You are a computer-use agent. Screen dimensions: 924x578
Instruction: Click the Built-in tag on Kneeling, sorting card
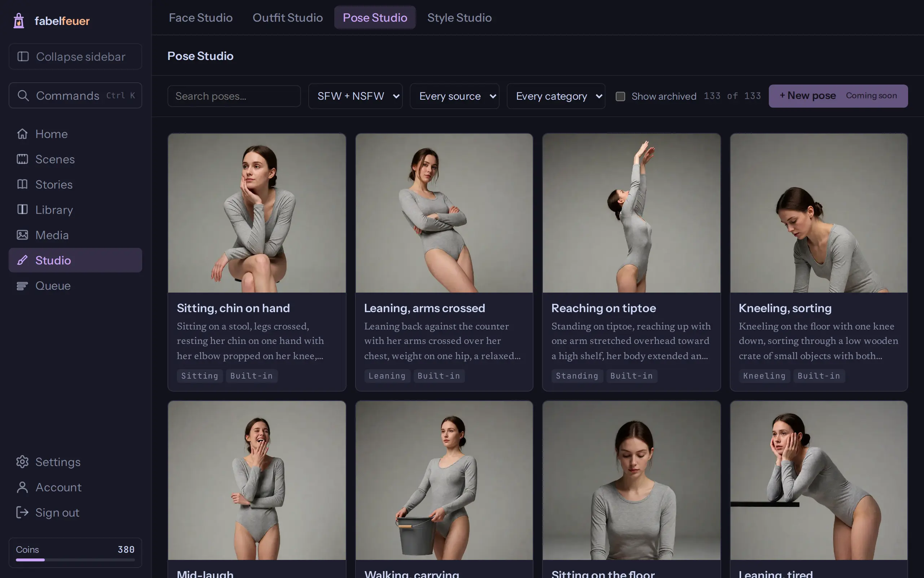[819, 376]
